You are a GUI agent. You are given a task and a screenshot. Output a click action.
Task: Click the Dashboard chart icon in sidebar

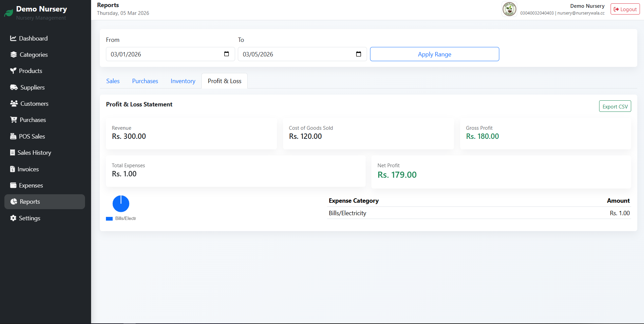point(13,39)
